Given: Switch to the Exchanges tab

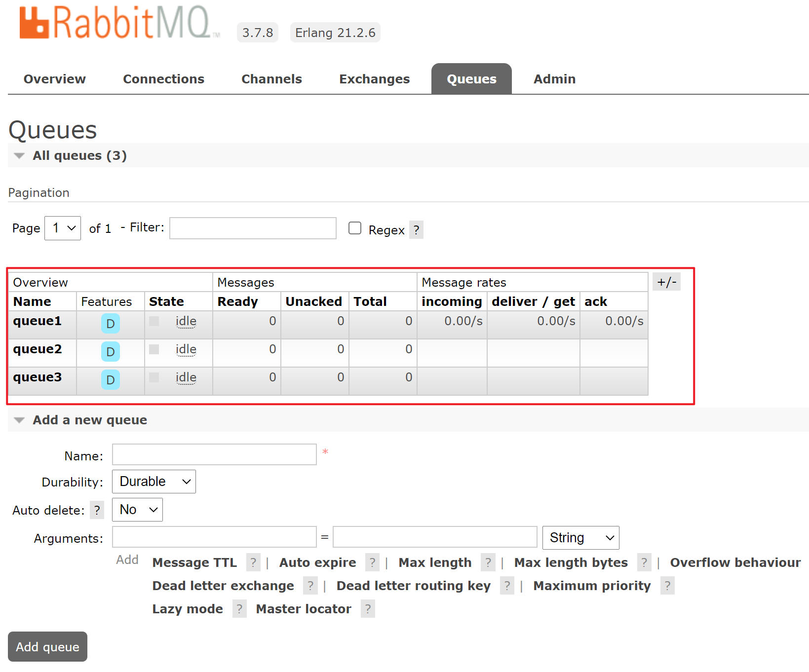Looking at the screenshot, I should click(374, 79).
